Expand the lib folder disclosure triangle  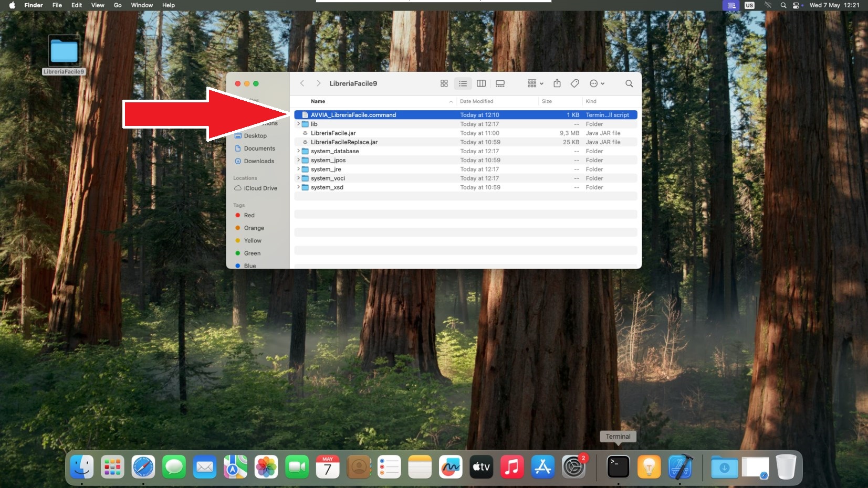(298, 124)
